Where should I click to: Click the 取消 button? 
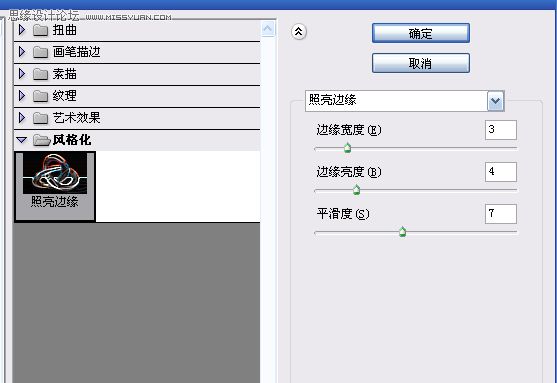421,63
